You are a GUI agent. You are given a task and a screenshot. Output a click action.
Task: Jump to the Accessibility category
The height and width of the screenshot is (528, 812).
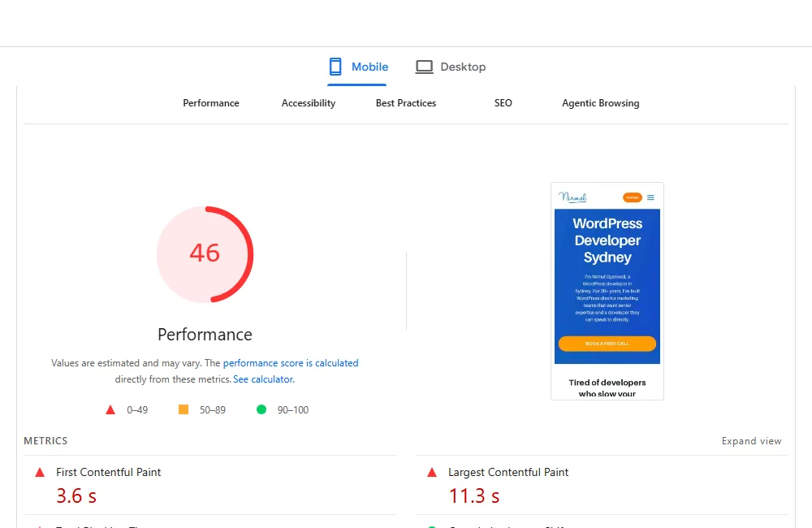click(309, 103)
